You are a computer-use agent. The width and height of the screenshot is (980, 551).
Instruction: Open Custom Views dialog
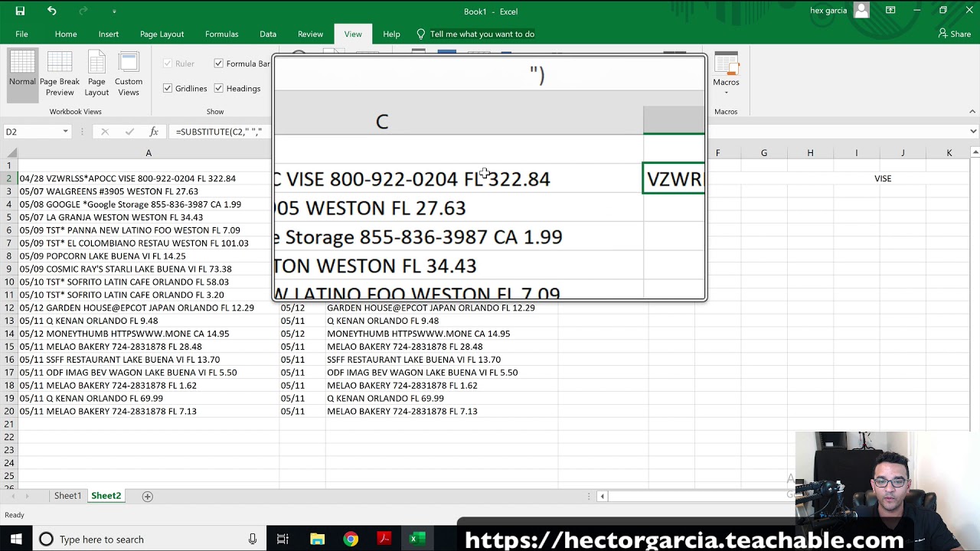(x=129, y=75)
